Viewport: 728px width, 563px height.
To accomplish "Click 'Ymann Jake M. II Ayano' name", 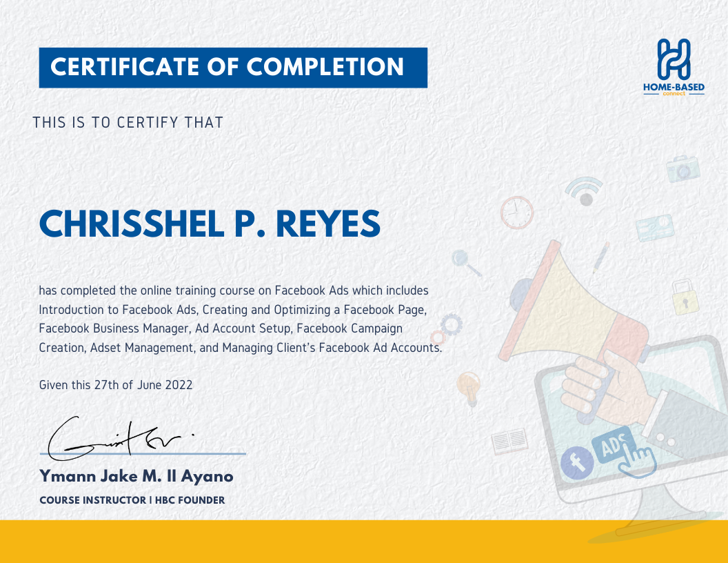I will click(x=136, y=477).
